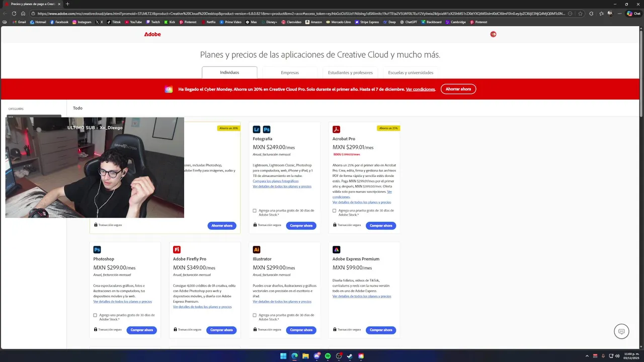This screenshot has width=644, height=362.
Task: Open Steam from the taskbar
Action: [350, 356]
